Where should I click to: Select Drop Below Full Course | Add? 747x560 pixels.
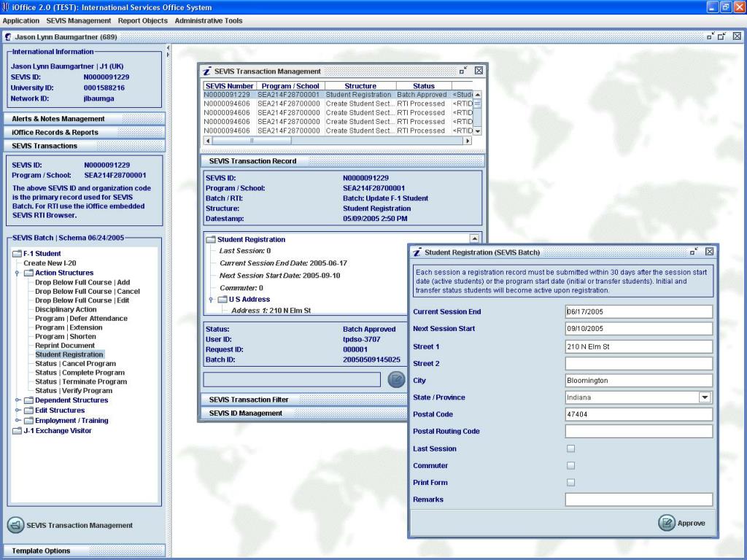pyautogui.click(x=82, y=282)
